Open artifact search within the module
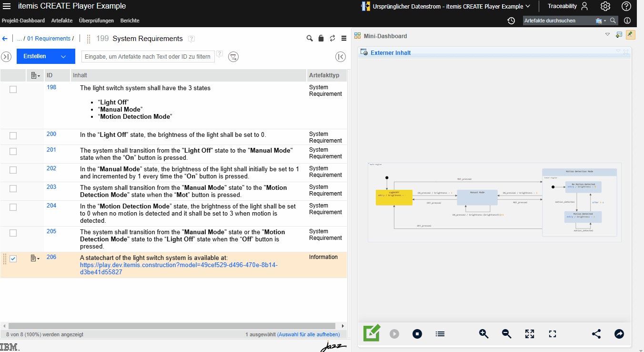 point(309,38)
